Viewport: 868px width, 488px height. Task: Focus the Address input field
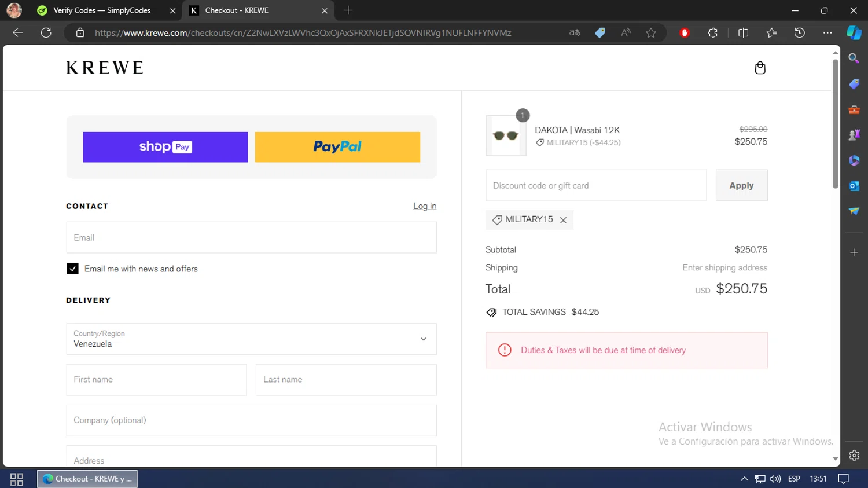tap(251, 457)
